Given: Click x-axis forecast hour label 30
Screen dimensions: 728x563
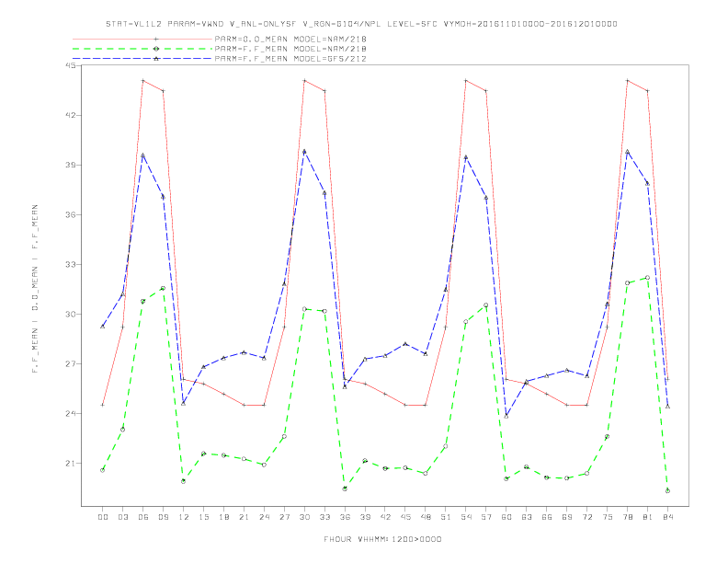Looking at the screenshot, I should point(304,517).
